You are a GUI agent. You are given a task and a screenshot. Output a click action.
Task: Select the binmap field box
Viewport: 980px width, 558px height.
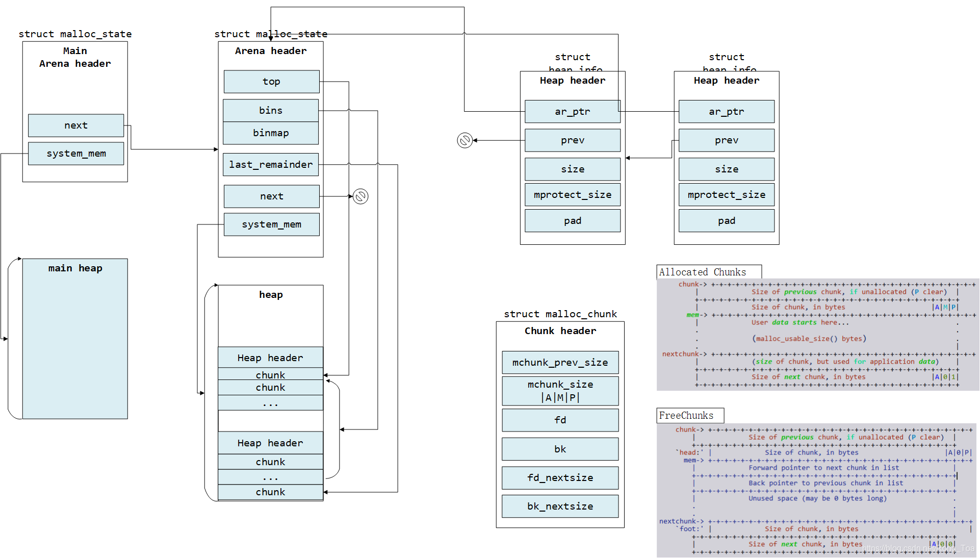tap(270, 133)
